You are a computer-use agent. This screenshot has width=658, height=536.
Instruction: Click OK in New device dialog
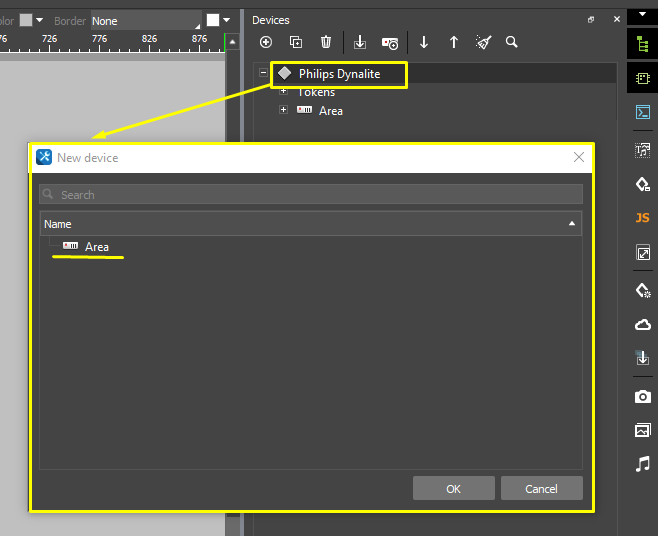[453, 488]
